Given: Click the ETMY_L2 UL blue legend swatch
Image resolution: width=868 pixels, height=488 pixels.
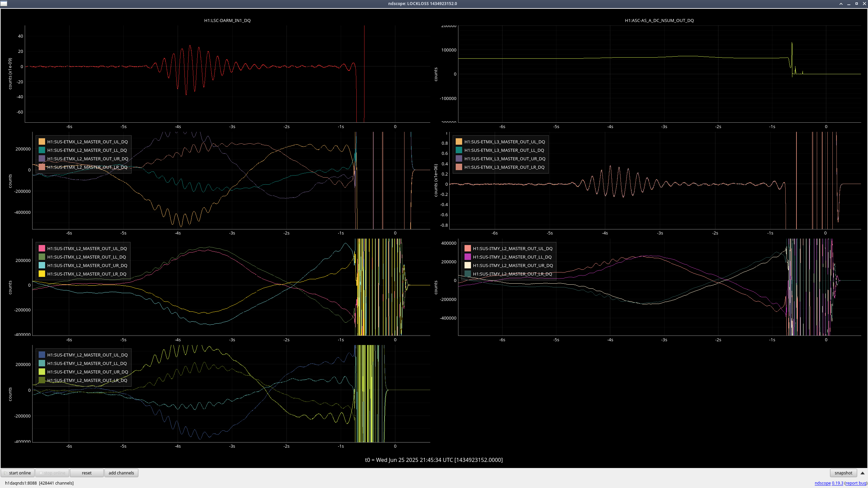Looking at the screenshot, I should (42, 355).
